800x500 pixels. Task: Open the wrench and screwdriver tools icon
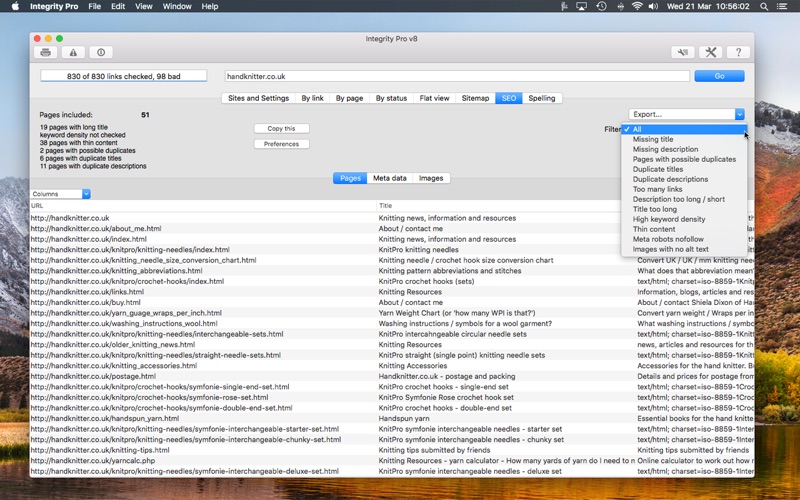pos(711,52)
